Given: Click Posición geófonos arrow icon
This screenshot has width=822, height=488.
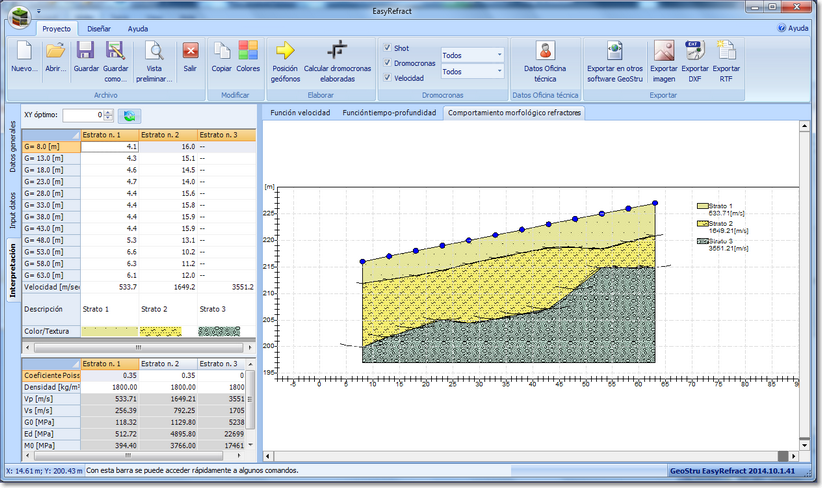Looking at the screenshot, I should pyautogui.click(x=285, y=50).
